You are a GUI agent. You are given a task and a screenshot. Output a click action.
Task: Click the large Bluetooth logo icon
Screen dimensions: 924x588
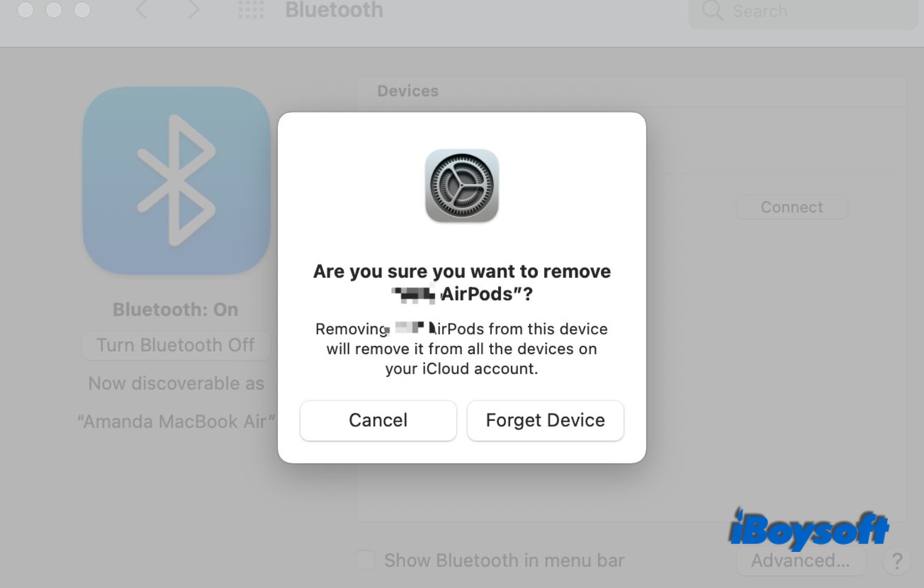[x=176, y=180]
